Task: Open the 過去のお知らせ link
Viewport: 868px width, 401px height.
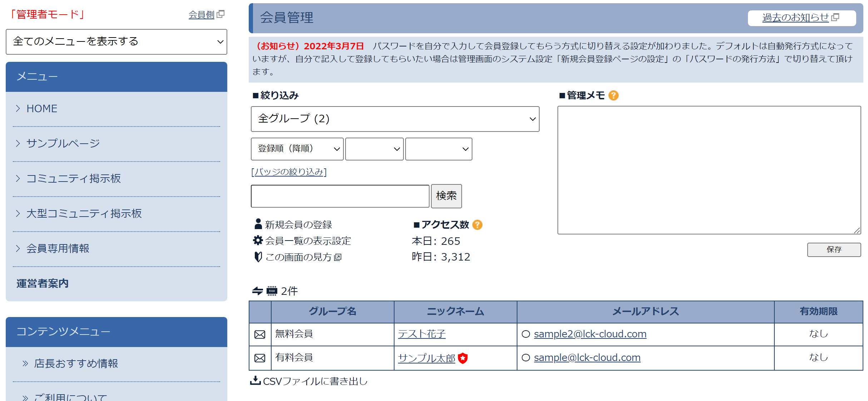Action: [795, 18]
